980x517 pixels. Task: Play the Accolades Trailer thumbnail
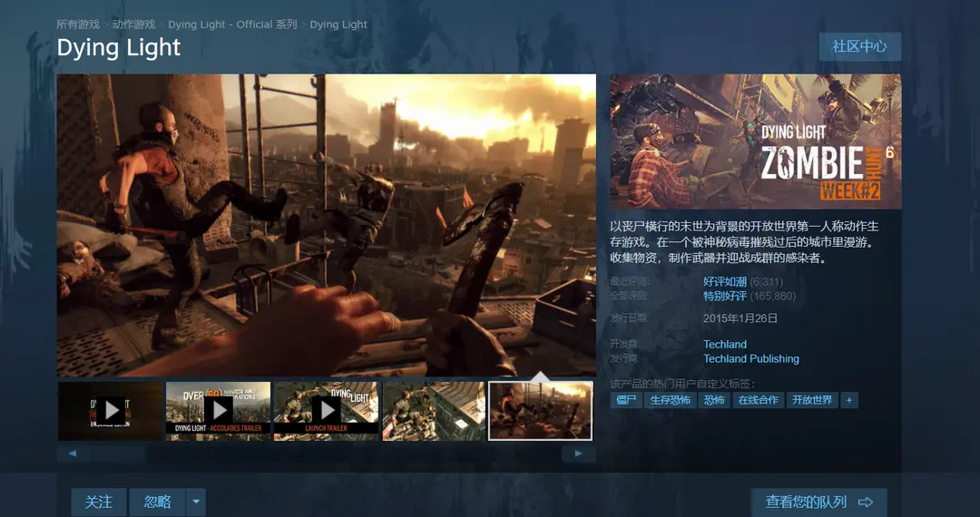(x=218, y=411)
